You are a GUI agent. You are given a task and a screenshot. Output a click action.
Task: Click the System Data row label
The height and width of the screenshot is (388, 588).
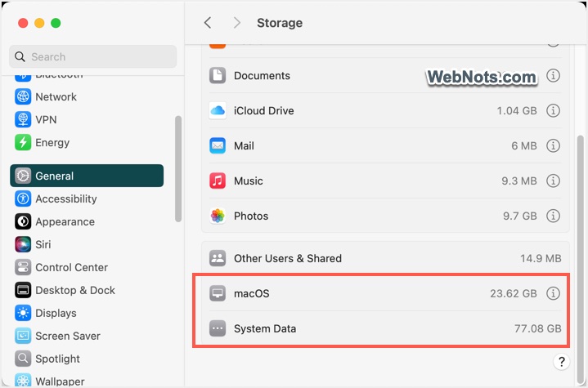click(x=265, y=328)
